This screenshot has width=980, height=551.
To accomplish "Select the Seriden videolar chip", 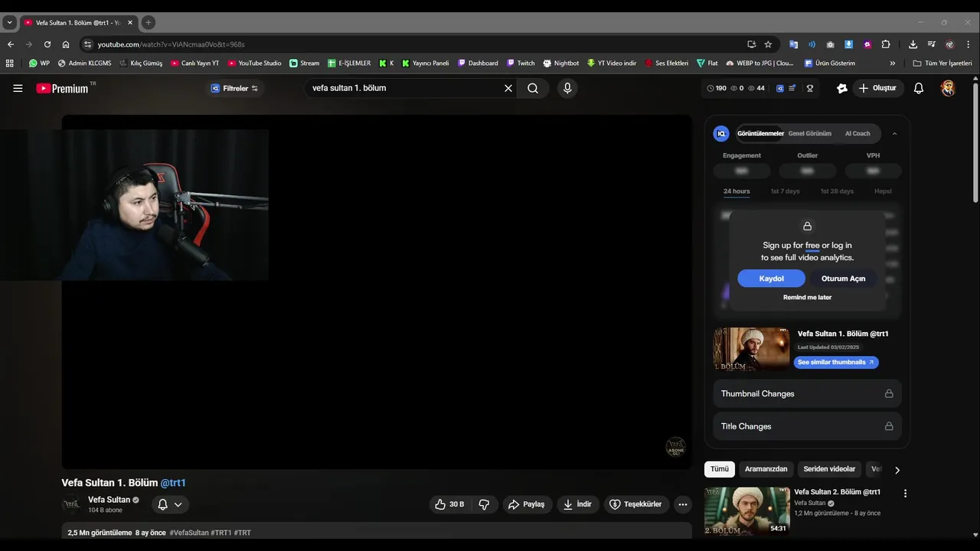I will [x=829, y=469].
